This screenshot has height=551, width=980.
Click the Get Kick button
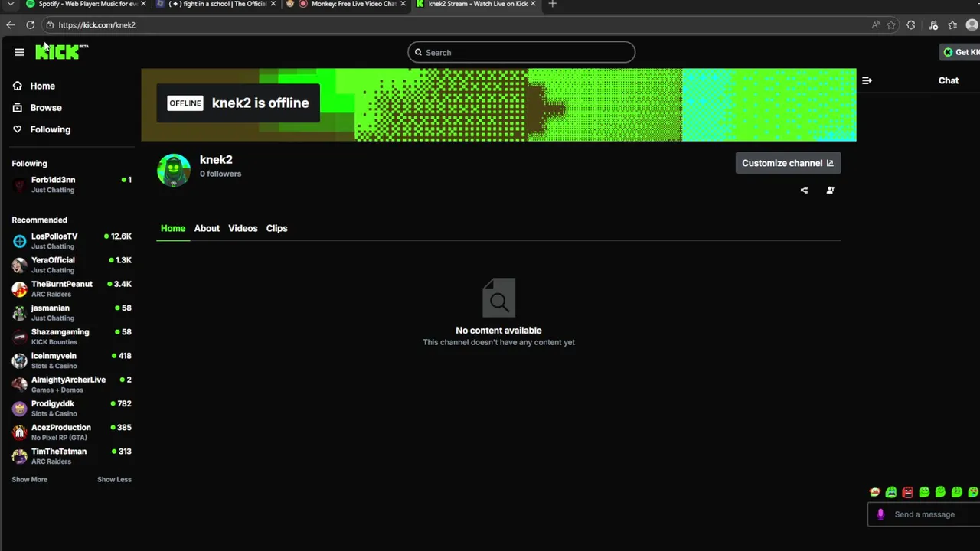(x=961, y=52)
